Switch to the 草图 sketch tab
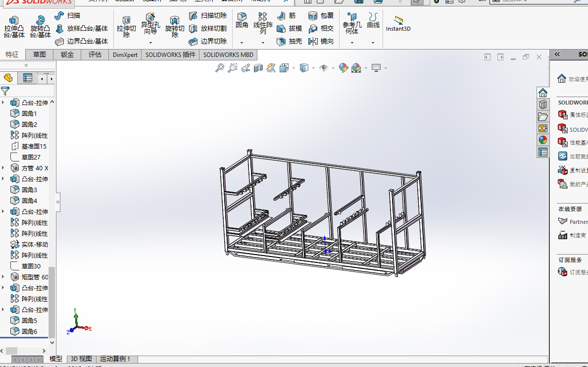Screen dimensions: 588x367 click(x=40, y=54)
